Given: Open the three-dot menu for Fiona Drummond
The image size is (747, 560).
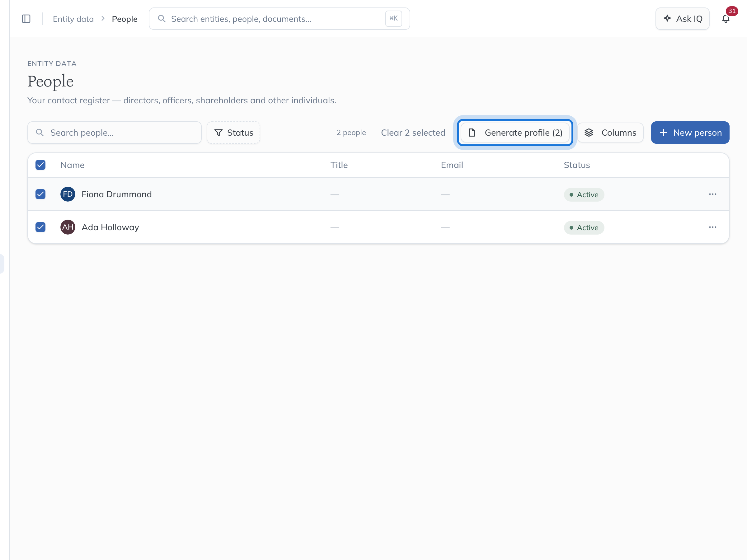Looking at the screenshot, I should point(712,194).
